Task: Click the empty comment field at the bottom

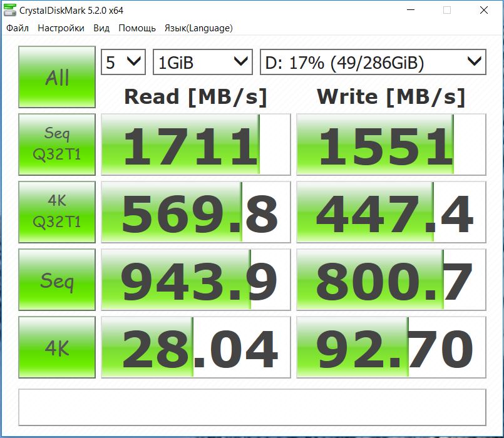Action: point(252,407)
